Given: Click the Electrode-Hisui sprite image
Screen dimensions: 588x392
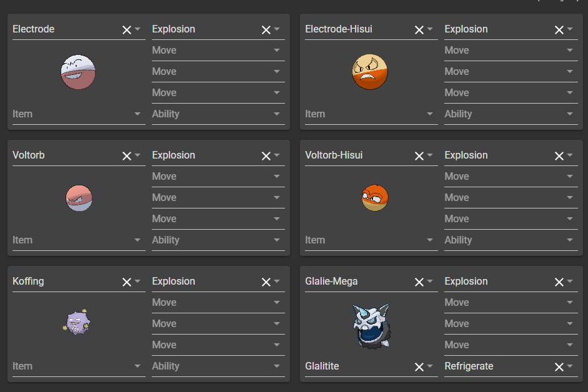Looking at the screenshot, I should [370, 72].
